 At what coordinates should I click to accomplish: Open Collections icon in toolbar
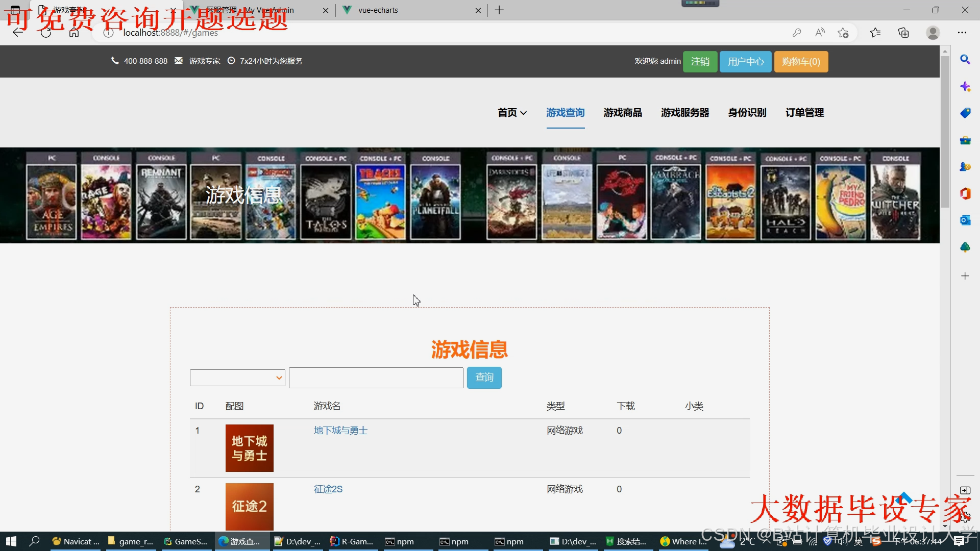tap(903, 33)
